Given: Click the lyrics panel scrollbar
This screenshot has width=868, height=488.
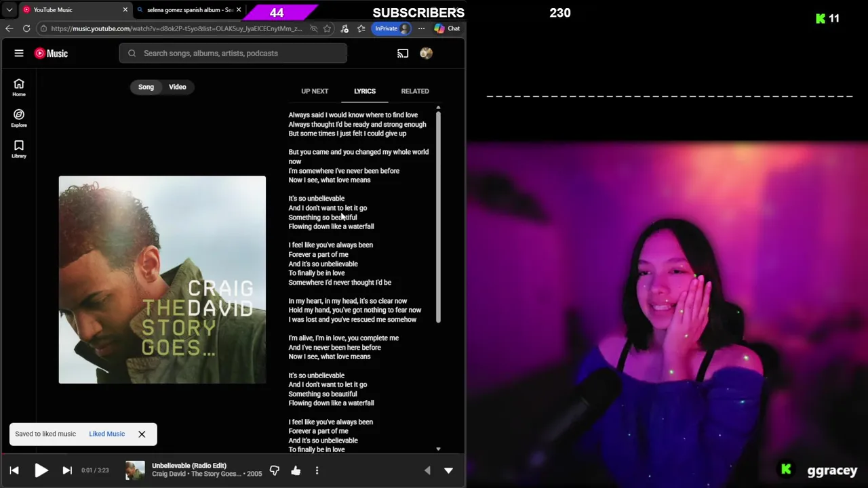Looking at the screenshot, I should (438, 217).
